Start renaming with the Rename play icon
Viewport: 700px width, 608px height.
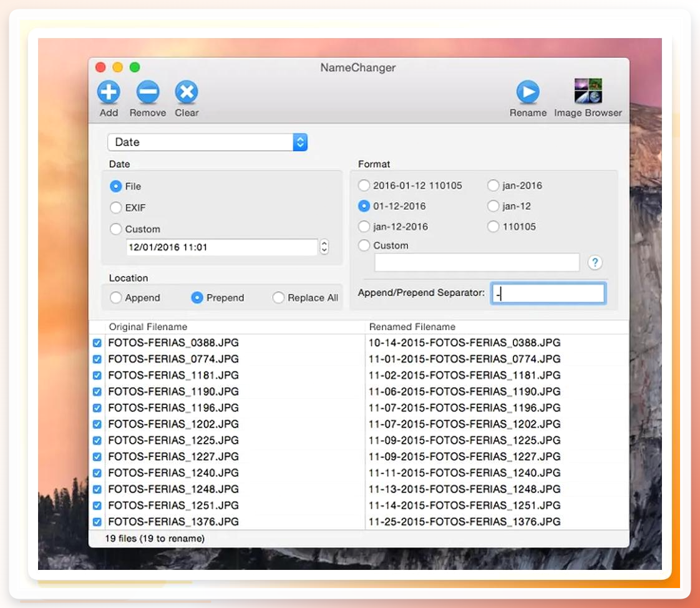point(528,92)
